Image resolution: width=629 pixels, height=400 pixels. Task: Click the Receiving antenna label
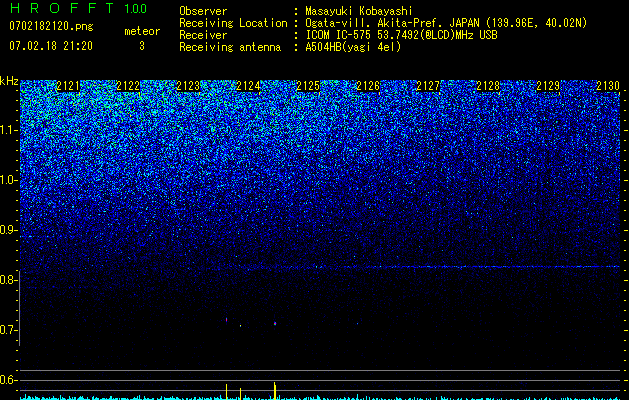230,47
